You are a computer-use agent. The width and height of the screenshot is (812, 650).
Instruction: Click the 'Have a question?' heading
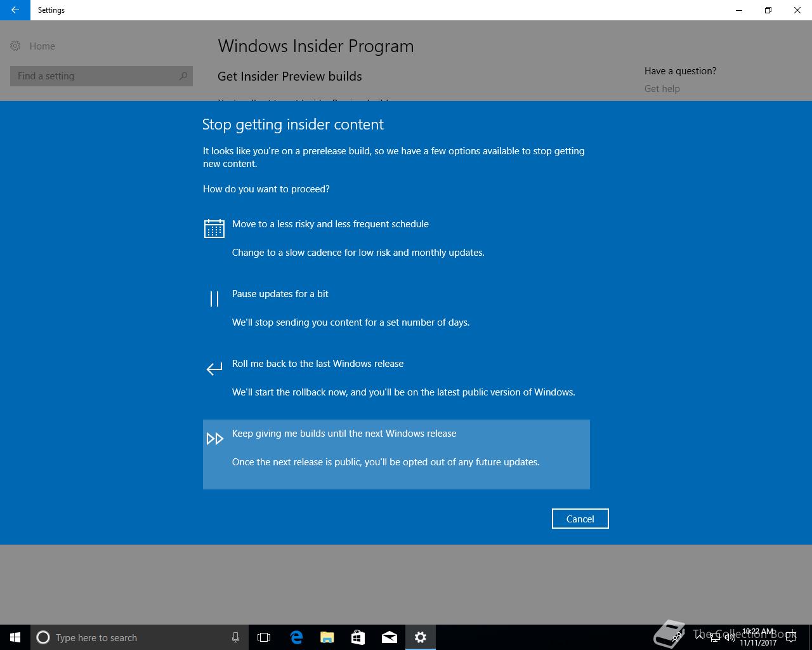pos(680,71)
